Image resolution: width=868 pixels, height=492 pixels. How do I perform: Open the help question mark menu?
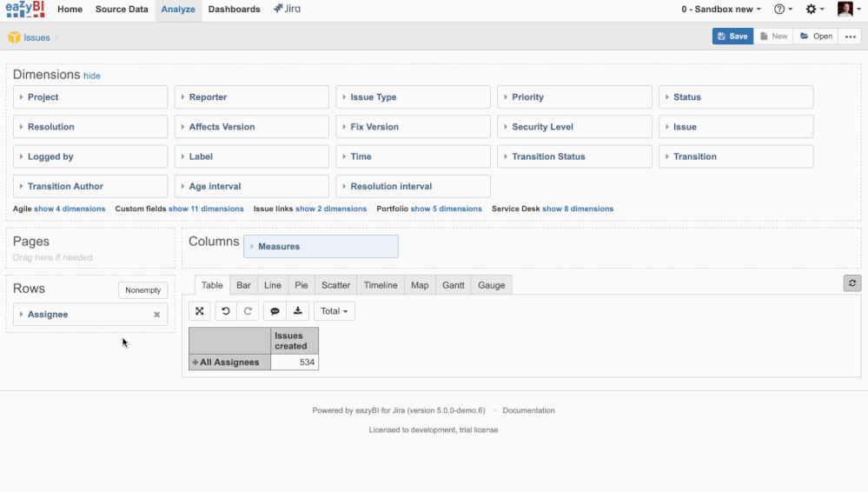pyautogui.click(x=783, y=9)
